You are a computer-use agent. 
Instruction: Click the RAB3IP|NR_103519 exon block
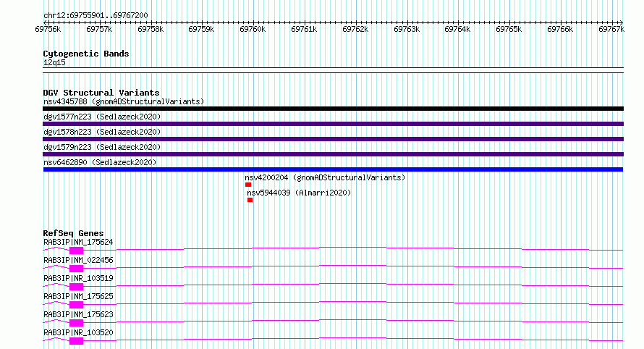pos(77,287)
